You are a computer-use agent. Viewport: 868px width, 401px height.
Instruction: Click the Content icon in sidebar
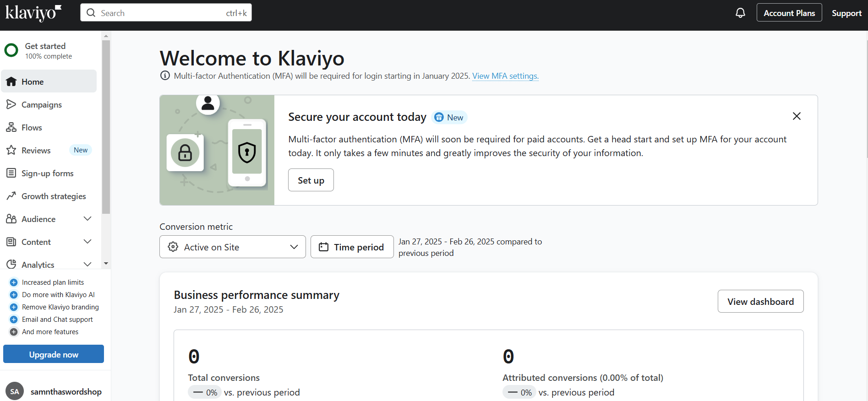click(11, 242)
